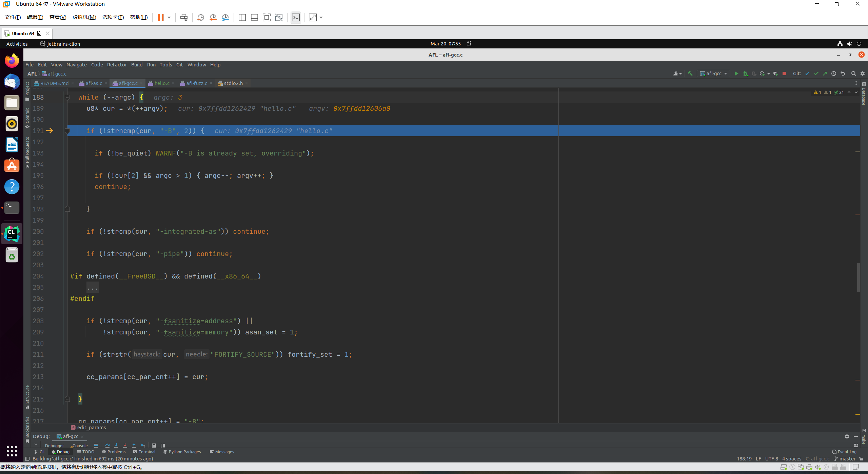Click the editor vertical scrollbar thumb
868x474 pixels.
pyautogui.click(x=859, y=277)
